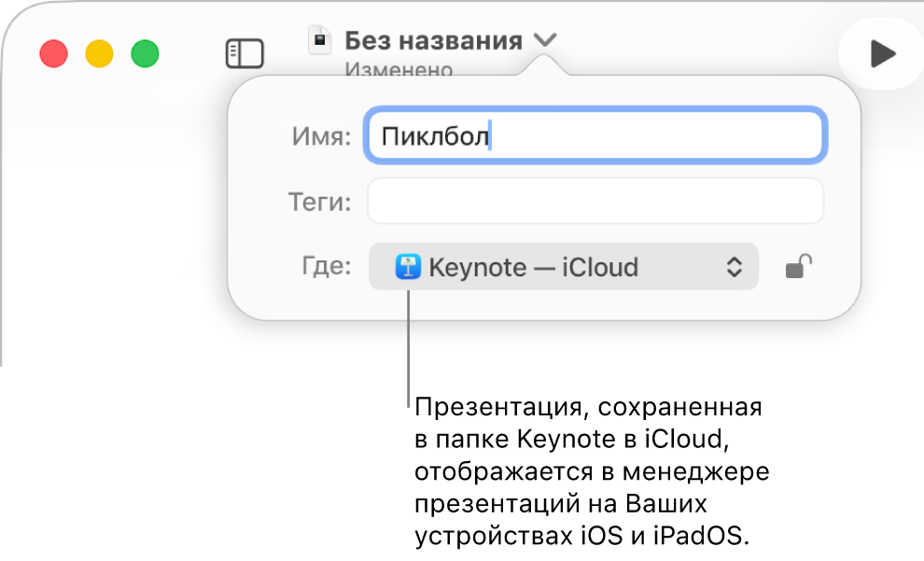This screenshot has height=561, width=924.
Task: Zoom the window with green button
Action: pyautogui.click(x=145, y=53)
